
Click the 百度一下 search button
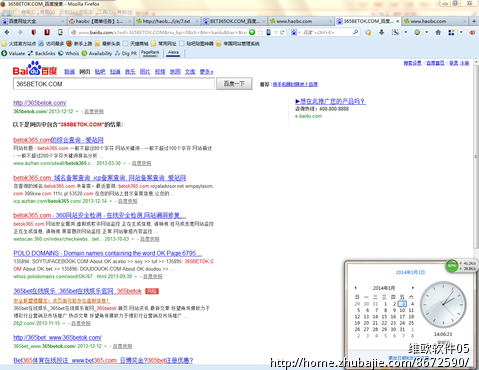click(234, 84)
